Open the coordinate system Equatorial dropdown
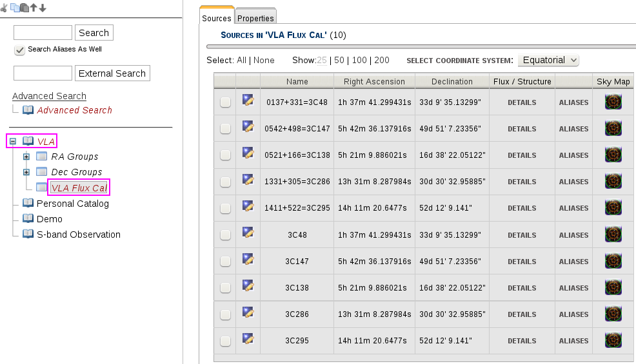 [548, 60]
